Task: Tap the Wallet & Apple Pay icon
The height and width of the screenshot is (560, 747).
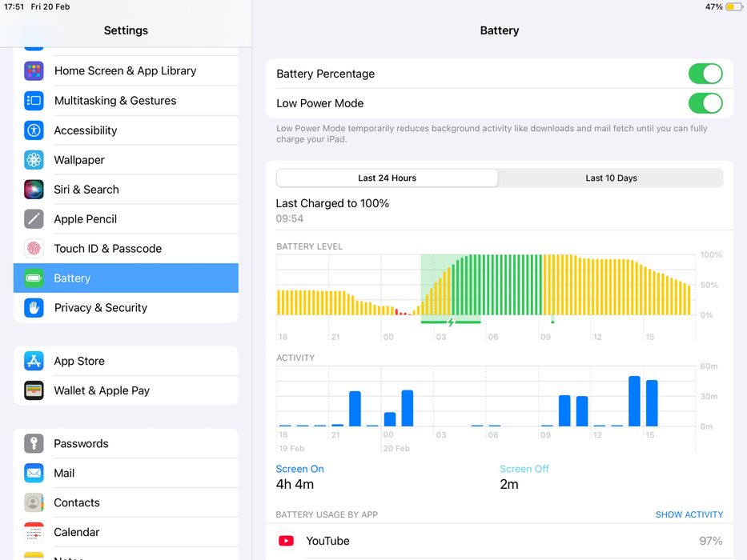Action: (x=34, y=390)
